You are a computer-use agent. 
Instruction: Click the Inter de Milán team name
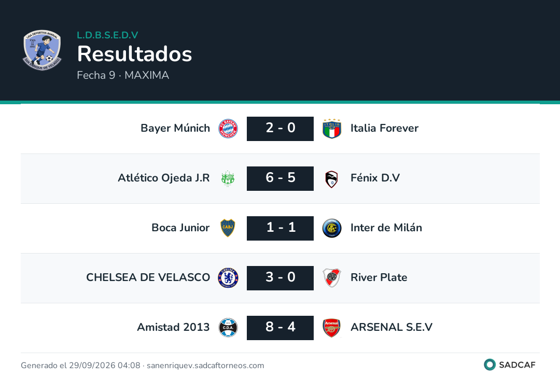pyautogui.click(x=386, y=228)
